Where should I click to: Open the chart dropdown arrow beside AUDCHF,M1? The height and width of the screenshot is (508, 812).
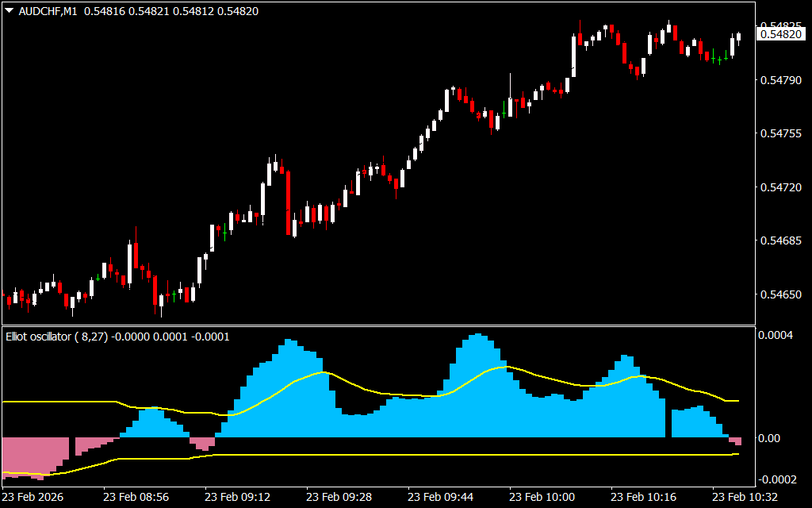point(9,11)
